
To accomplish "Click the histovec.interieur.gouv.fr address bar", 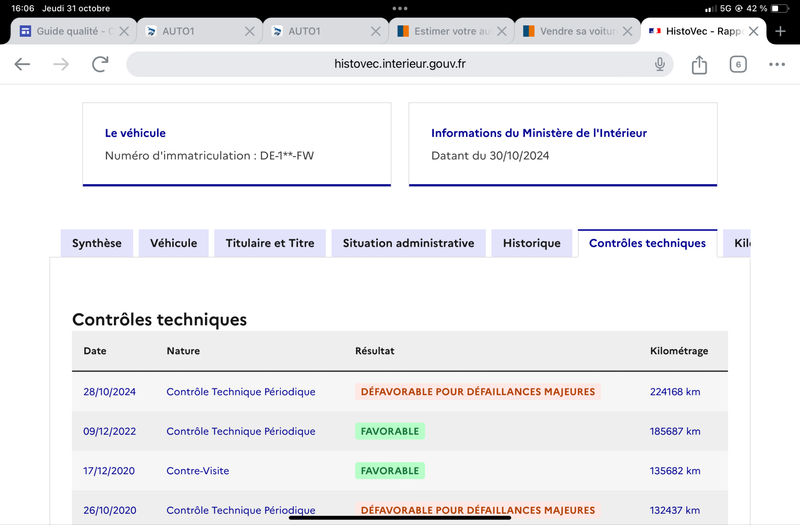I will [x=399, y=64].
